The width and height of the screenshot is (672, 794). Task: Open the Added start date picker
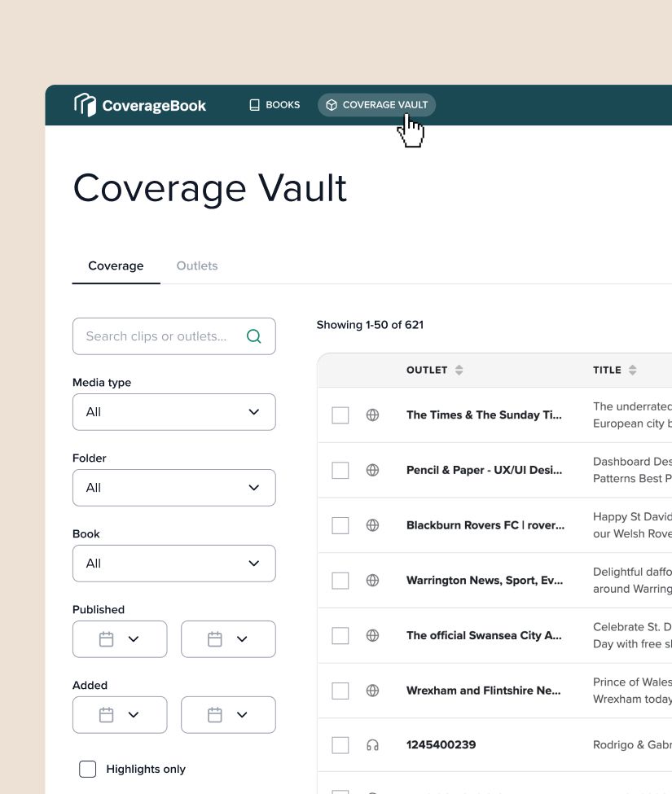pos(120,715)
